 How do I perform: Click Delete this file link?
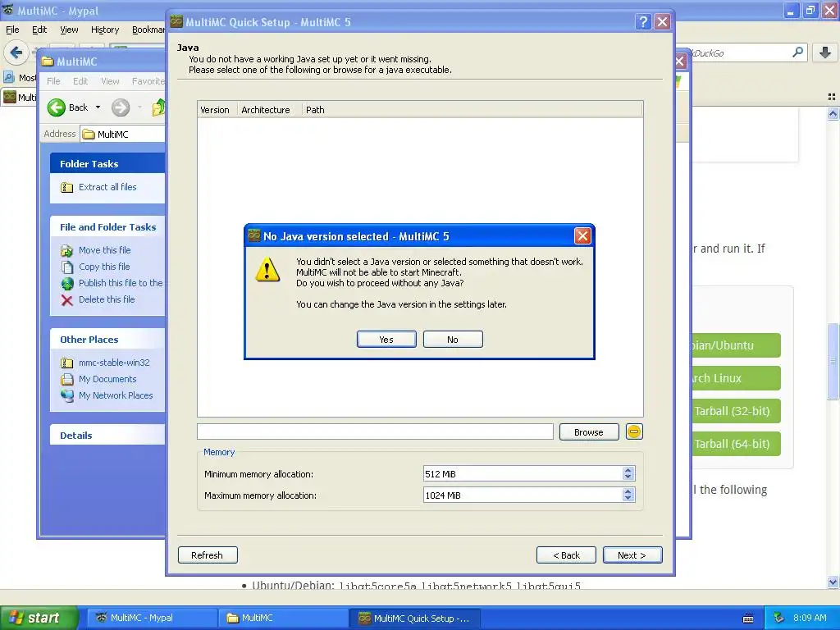pos(107,299)
